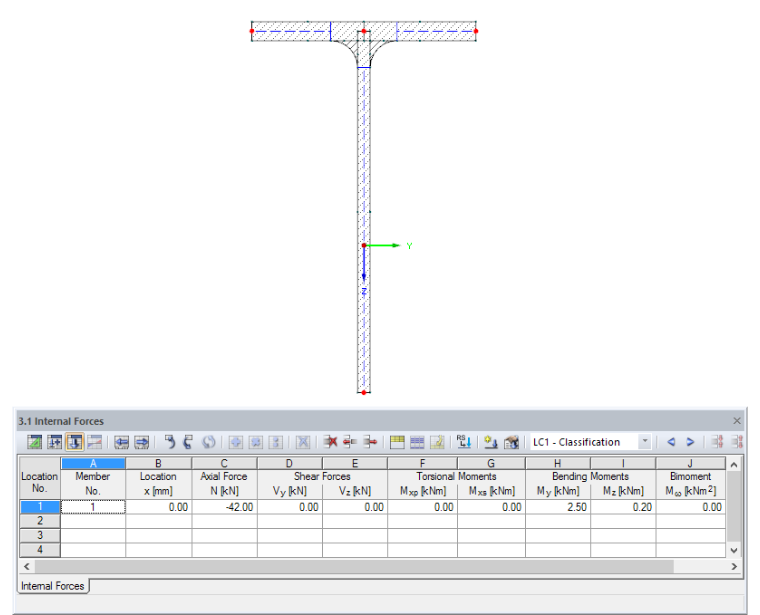Click the second-to-last greyed toolbar icon
Screen dimensions: 760x615
(717, 442)
